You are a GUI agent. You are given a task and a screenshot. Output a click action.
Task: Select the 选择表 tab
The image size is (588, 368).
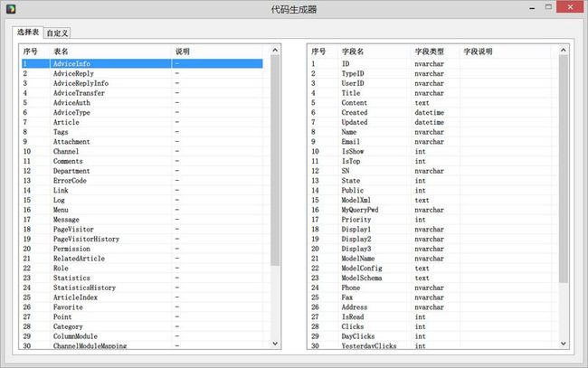click(x=28, y=33)
